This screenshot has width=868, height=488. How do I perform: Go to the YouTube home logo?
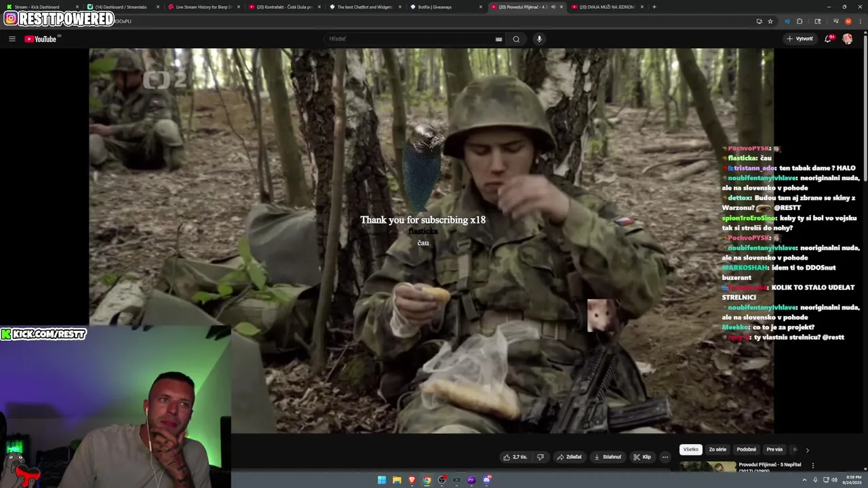point(41,39)
